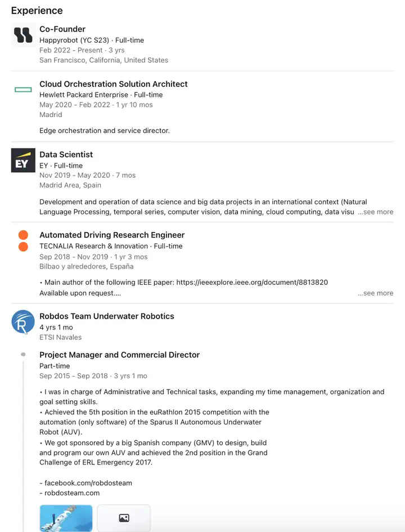Click the Happyrobot (YC S23) company name
This screenshot has height=532, width=405.
(x=74, y=40)
